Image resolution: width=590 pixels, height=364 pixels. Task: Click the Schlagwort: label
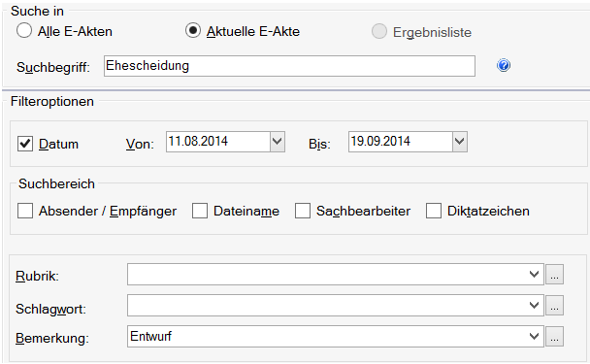click(50, 309)
